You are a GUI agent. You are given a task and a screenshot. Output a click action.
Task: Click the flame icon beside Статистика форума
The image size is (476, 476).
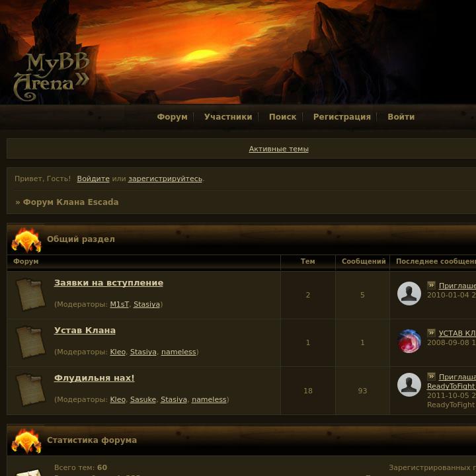click(x=26, y=441)
